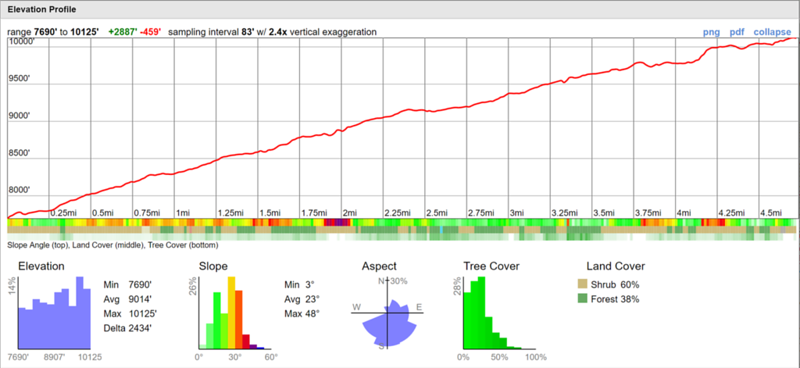Click the Shrub land cover swatch
Screen dimensions: 800x368
click(x=582, y=284)
